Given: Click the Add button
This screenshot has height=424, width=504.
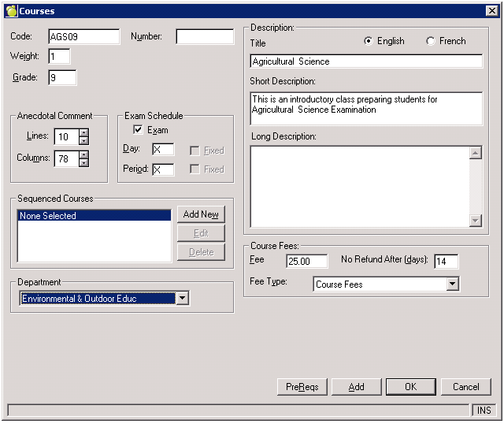Looking at the screenshot, I should click(356, 387).
